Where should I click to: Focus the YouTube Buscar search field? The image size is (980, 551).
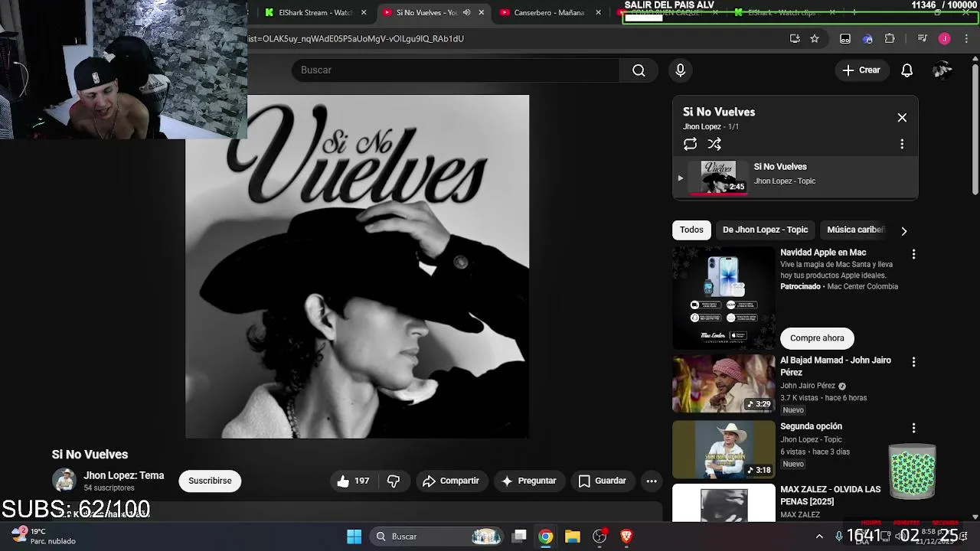pyautogui.click(x=456, y=70)
